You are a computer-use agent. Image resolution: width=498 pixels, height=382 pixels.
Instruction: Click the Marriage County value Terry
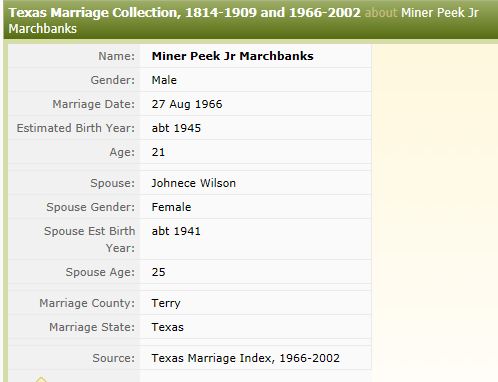(166, 303)
